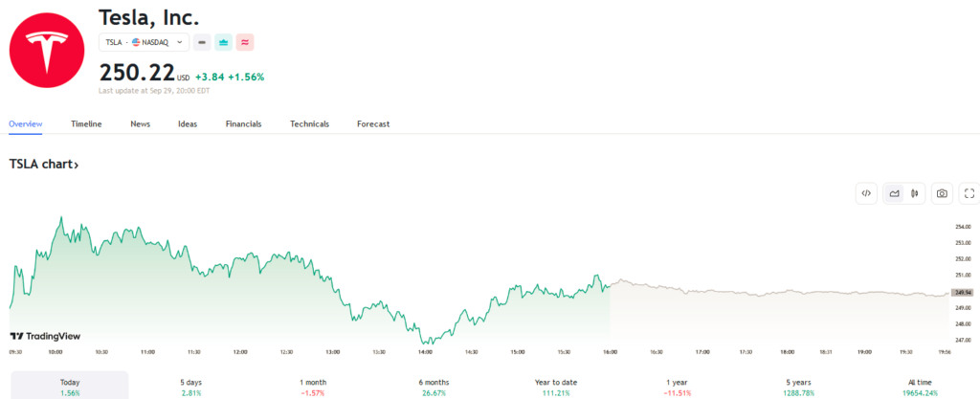This screenshot has height=399, width=980.
Task: Take a chart snapshot with camera icon
Action: (942, 193)
